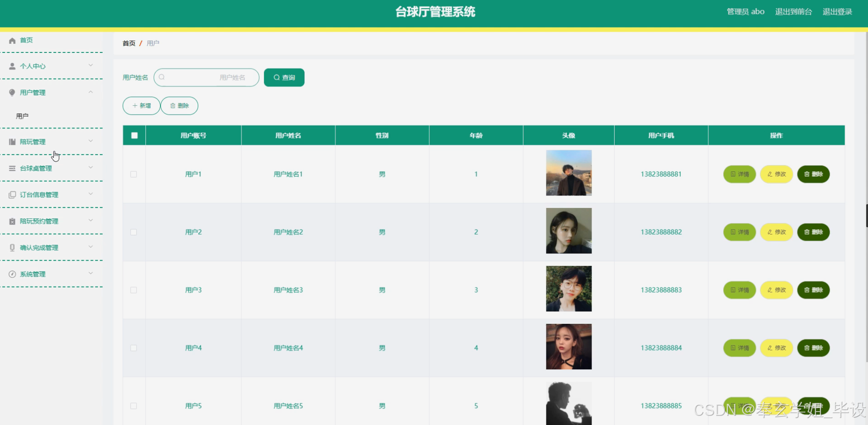Click the 确认完成管理 microphone icon
The width and height of the screenshot is (868, 425).
tap(12, 247)
